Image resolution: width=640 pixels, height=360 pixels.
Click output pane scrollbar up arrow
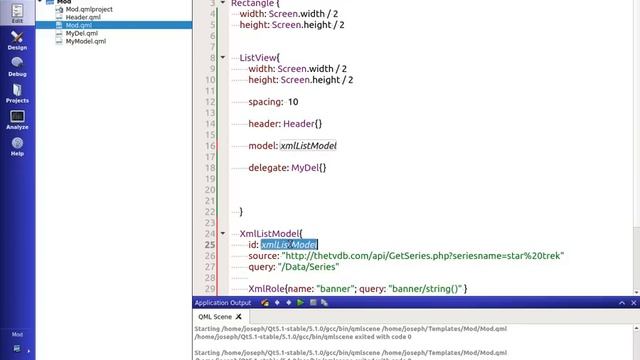(636, 328)
